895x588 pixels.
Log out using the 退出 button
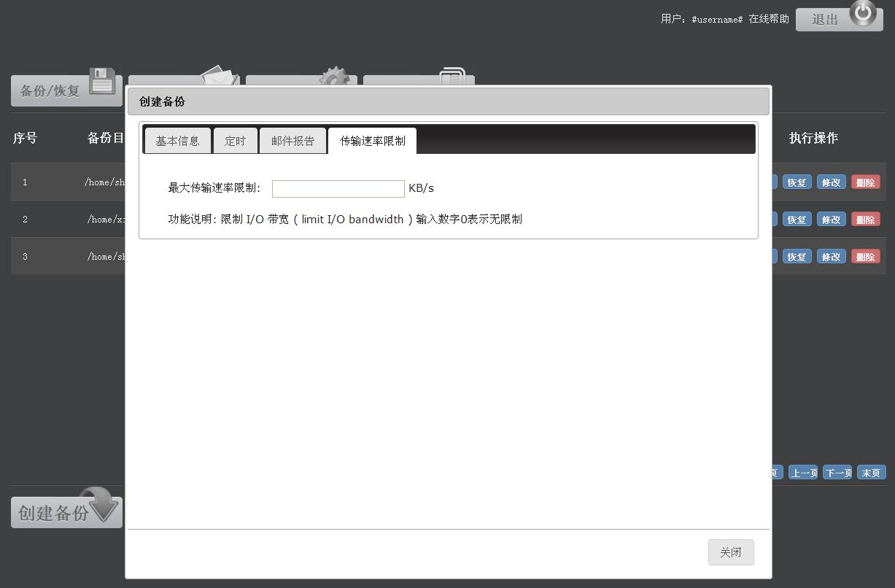tap(839, 20)
